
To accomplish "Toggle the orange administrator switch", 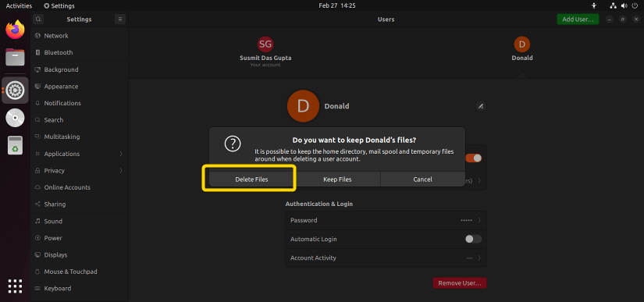I will coord(474,158).
